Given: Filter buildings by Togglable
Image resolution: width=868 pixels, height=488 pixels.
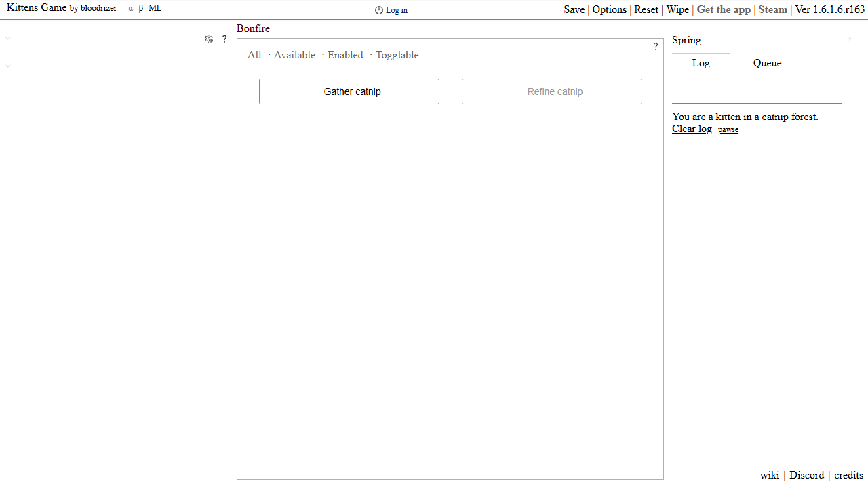Looking at the screenshot, I should point(397,55).
